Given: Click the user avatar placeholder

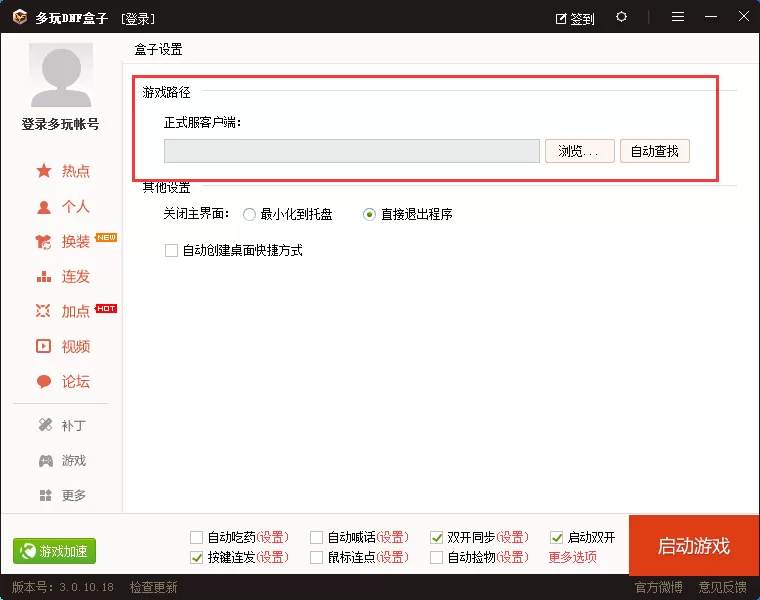Looking at the screenshot, I should pos(61,75).
